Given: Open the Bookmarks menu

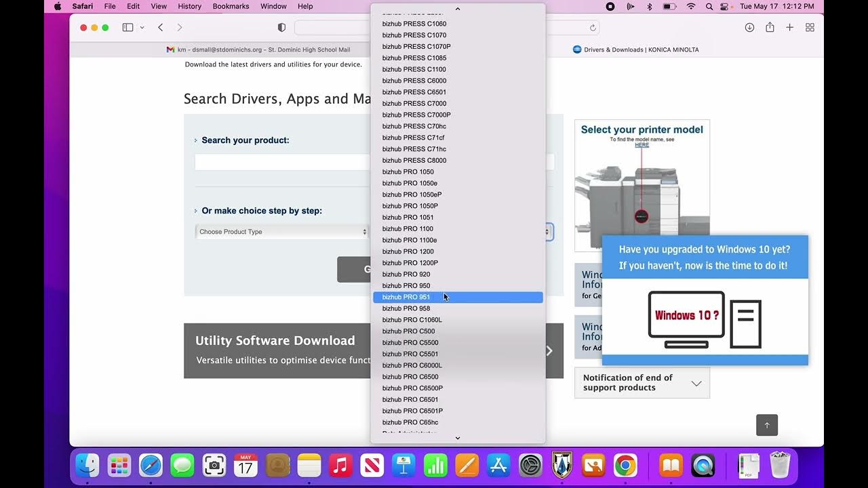Looking at the screenshot, I should pyautogui.click(x=231, y=6).
